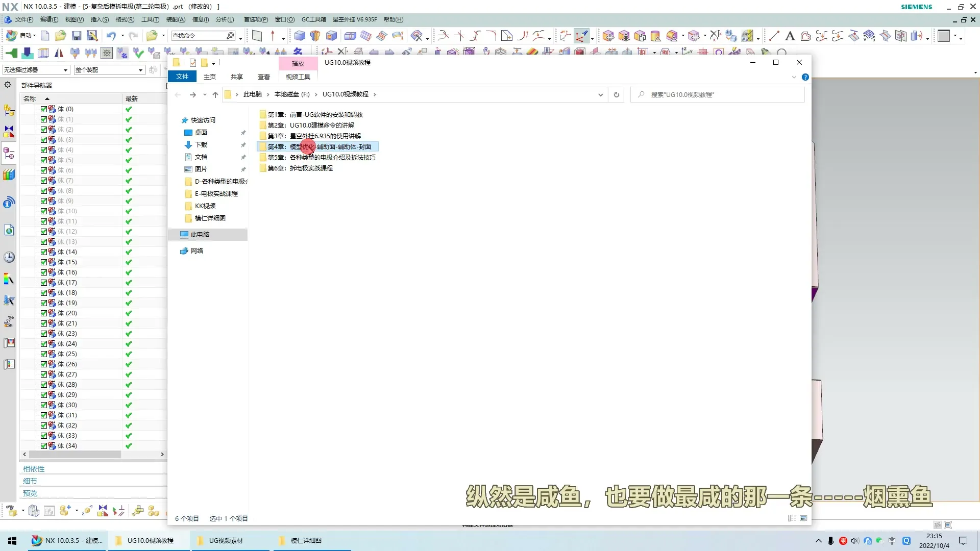Click the part navigator settings gear
This screenshot has height=551, width=980.
click(8, 85)
